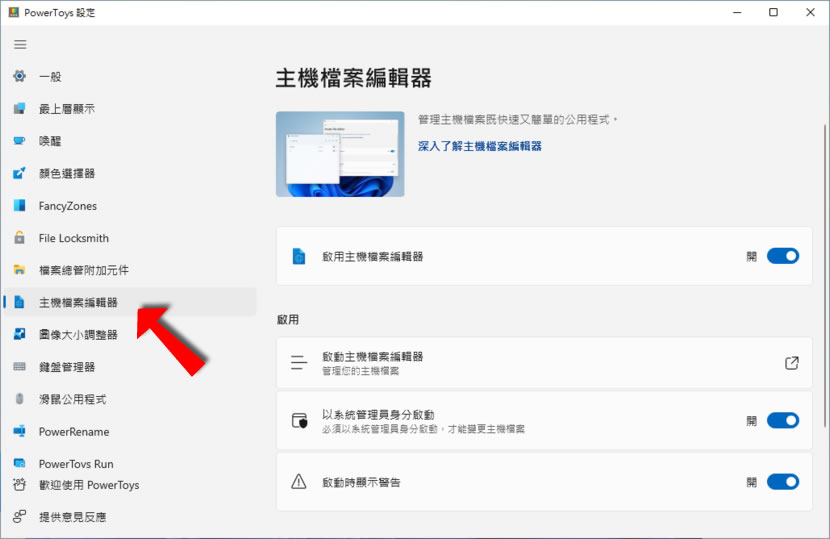
Task: Click the General (一般) gear icon
Action: coord(20,76)
